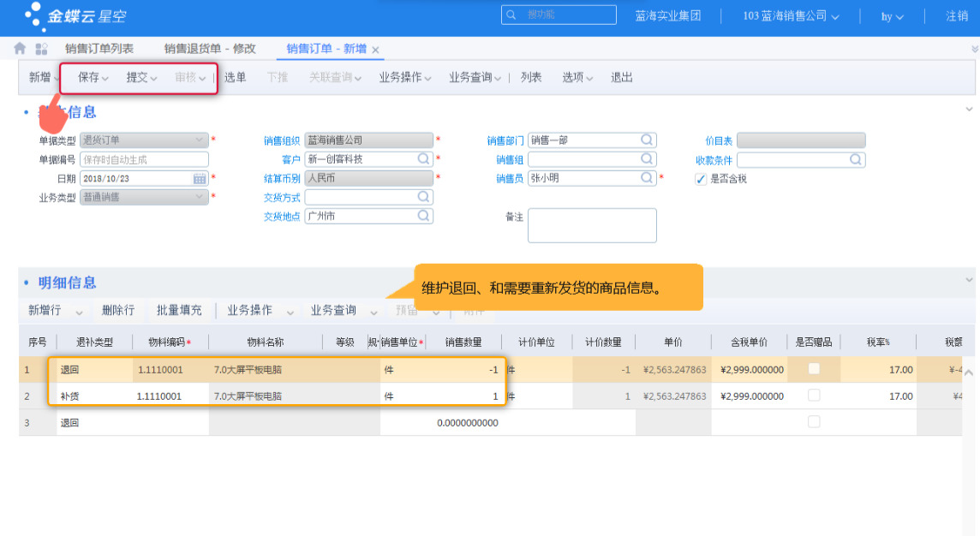Image resolution: width=980 pixels, height=536 pixels.
Task: Open the 103 蓝海销售公司 organization dropdown
Action: coord(791,16)
